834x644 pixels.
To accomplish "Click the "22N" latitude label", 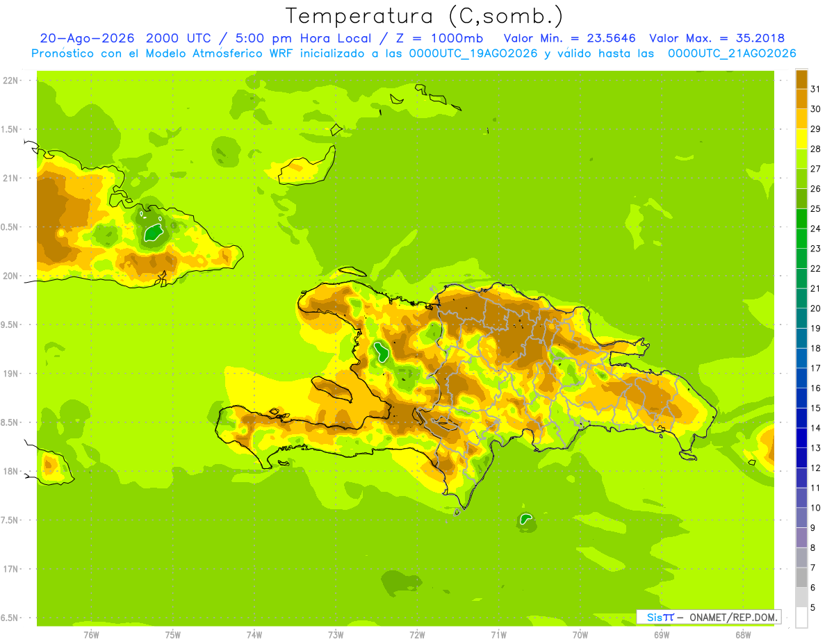I will (11, 81).
